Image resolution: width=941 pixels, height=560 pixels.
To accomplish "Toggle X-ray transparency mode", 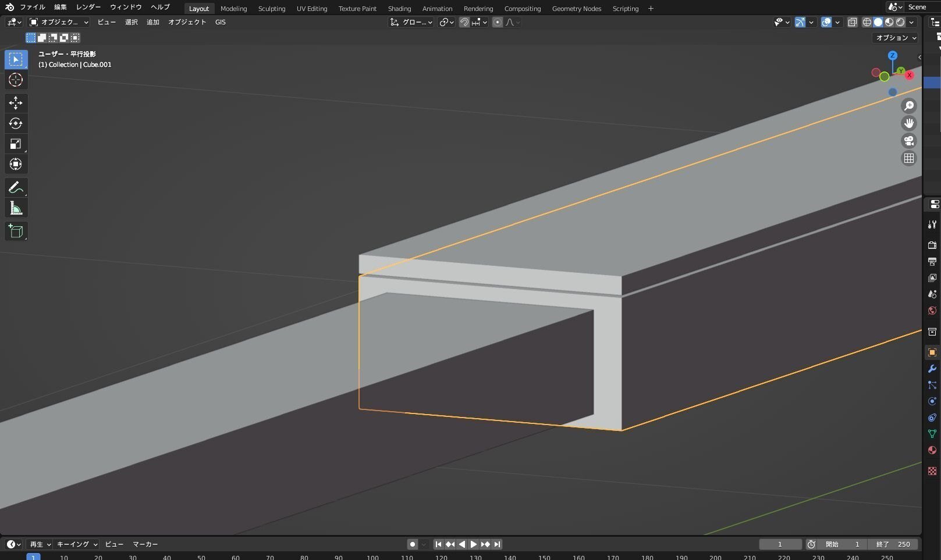I will [x=852, y=22].
